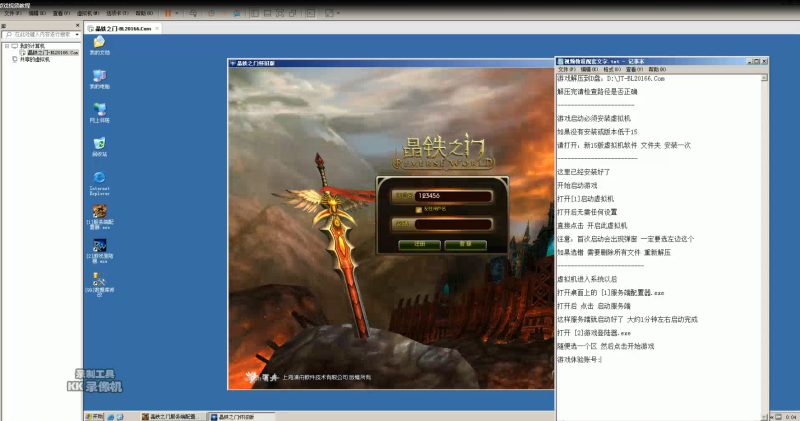Click the stretch guest display toolbar icon
This screenshot has width=800, height=421.
pos(329,13)
